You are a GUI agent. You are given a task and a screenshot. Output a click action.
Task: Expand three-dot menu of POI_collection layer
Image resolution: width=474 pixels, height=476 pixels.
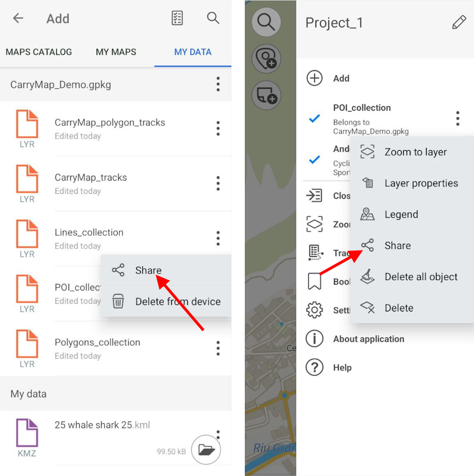(457, 118)
